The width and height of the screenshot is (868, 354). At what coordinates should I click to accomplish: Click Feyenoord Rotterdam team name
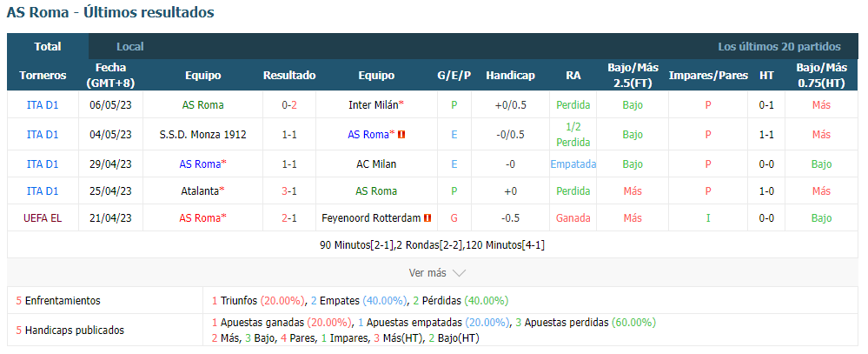point(371,218)
